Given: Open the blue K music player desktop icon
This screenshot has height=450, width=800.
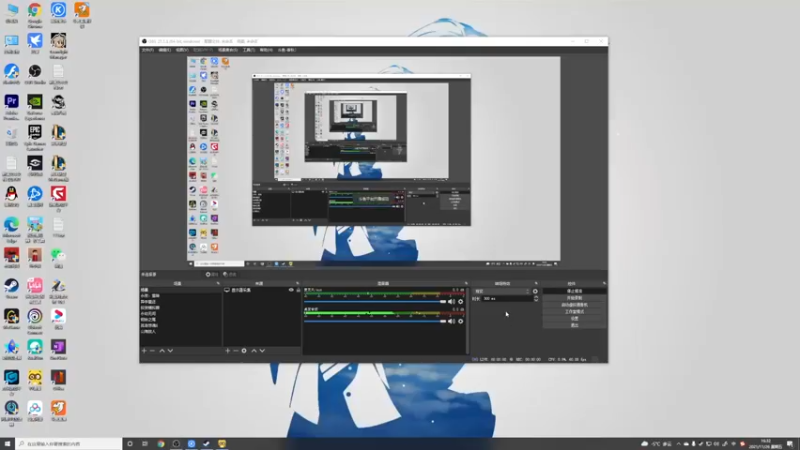Looking at the screenshot, I should click(x=58, y=12).
